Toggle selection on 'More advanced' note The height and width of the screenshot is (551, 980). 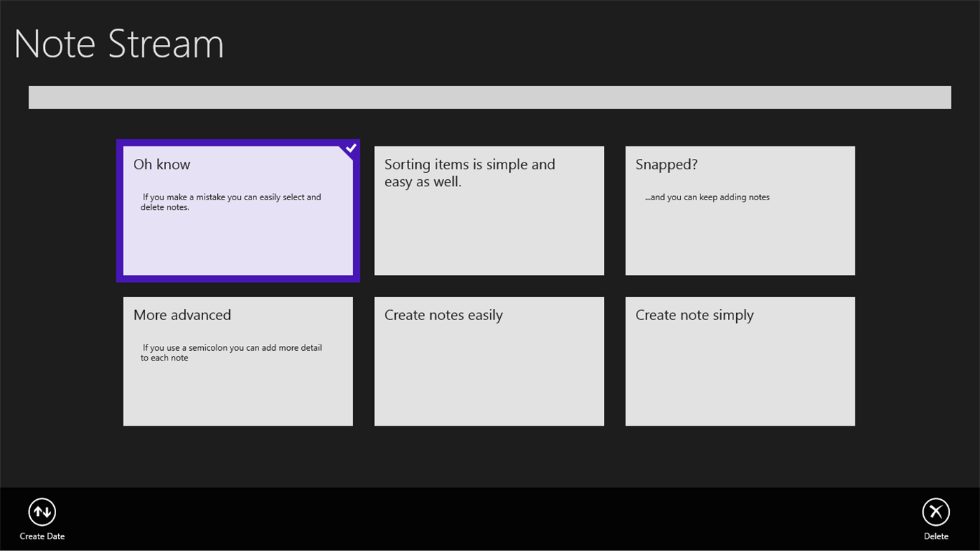237,361
